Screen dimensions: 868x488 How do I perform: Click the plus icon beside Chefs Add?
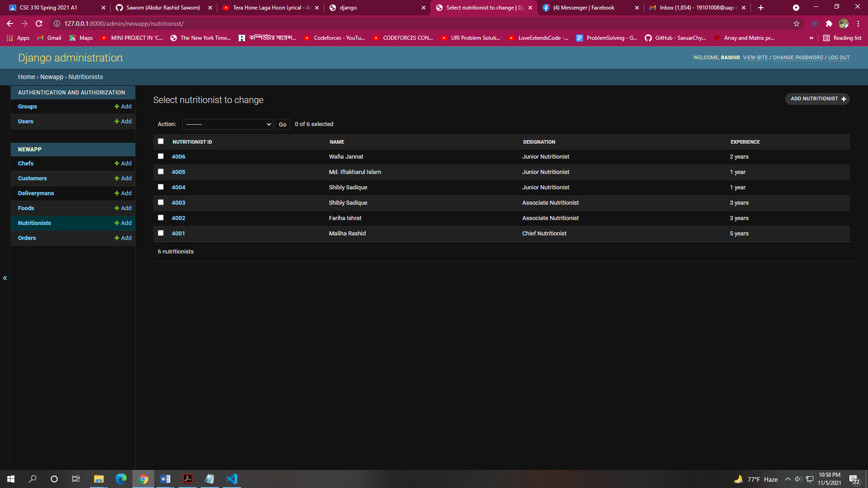click(117, 164)
